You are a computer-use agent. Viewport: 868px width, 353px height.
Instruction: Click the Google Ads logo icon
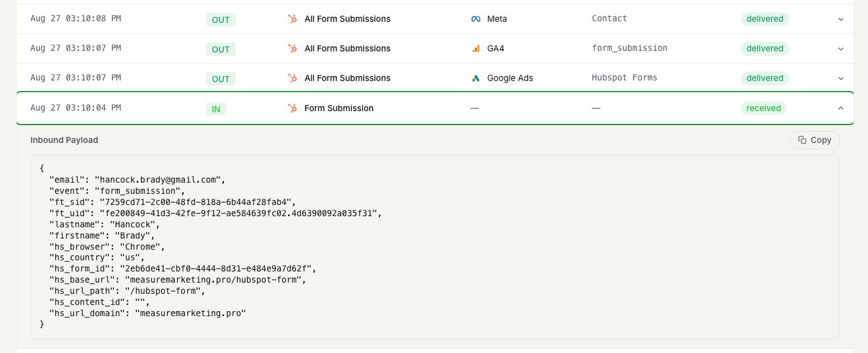(x=476, y=78)
